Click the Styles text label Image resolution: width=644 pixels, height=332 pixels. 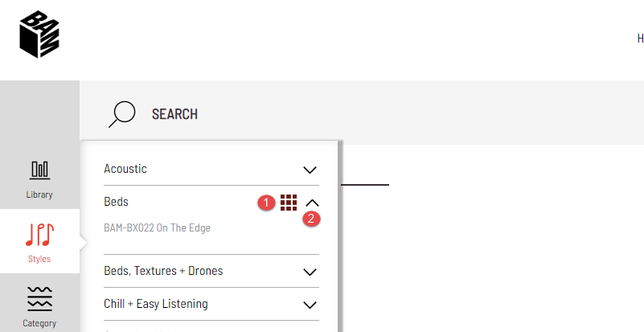tap(39, 259)
